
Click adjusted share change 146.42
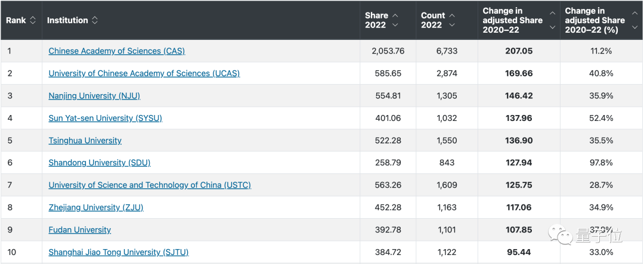(519, 96)
